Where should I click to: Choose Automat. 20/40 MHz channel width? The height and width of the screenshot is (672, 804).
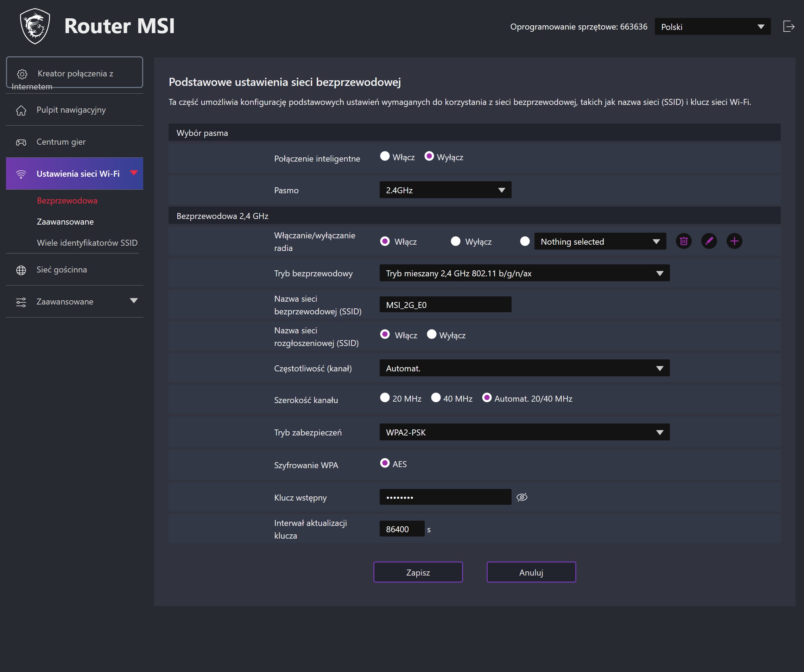coord(487,398)
